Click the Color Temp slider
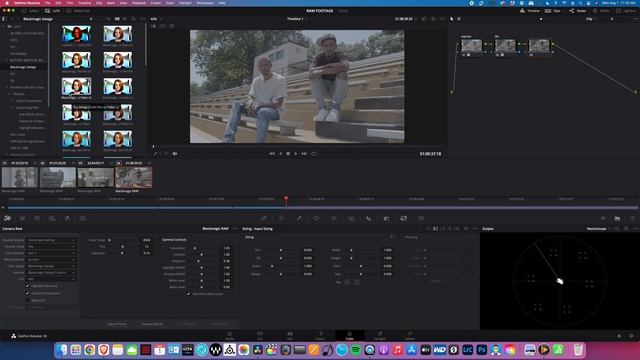 122,240
